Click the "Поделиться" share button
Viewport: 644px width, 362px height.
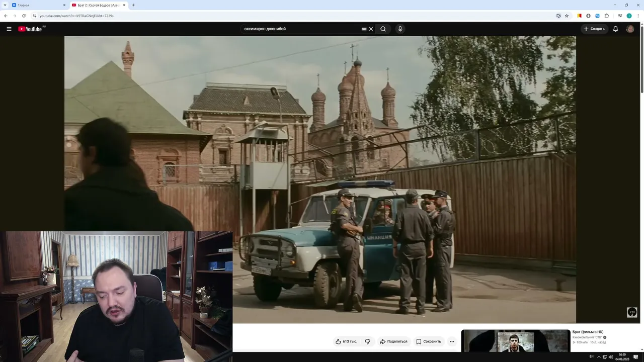(393, 341)
